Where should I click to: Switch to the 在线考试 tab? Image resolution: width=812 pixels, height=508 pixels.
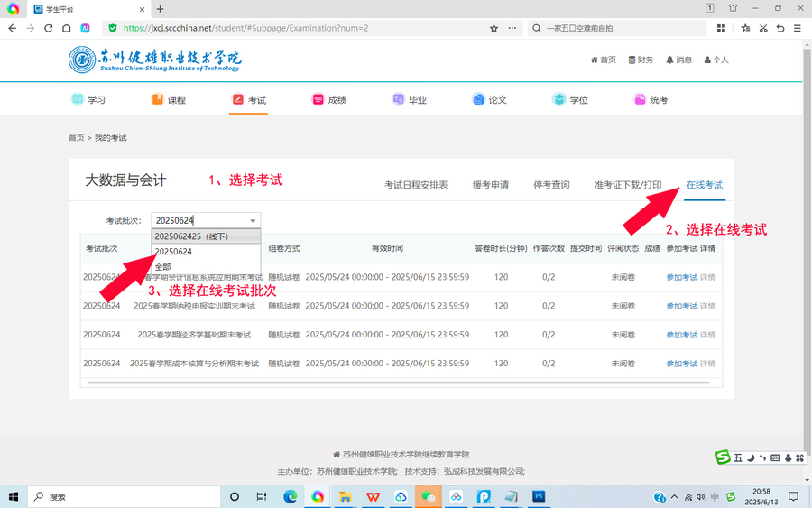(705, 185)
